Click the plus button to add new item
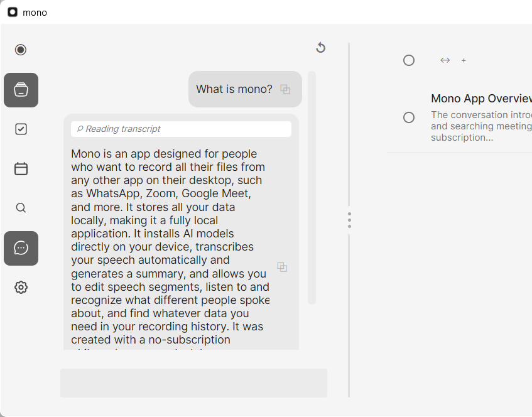 pyautogui.click(x=464, y=60)
